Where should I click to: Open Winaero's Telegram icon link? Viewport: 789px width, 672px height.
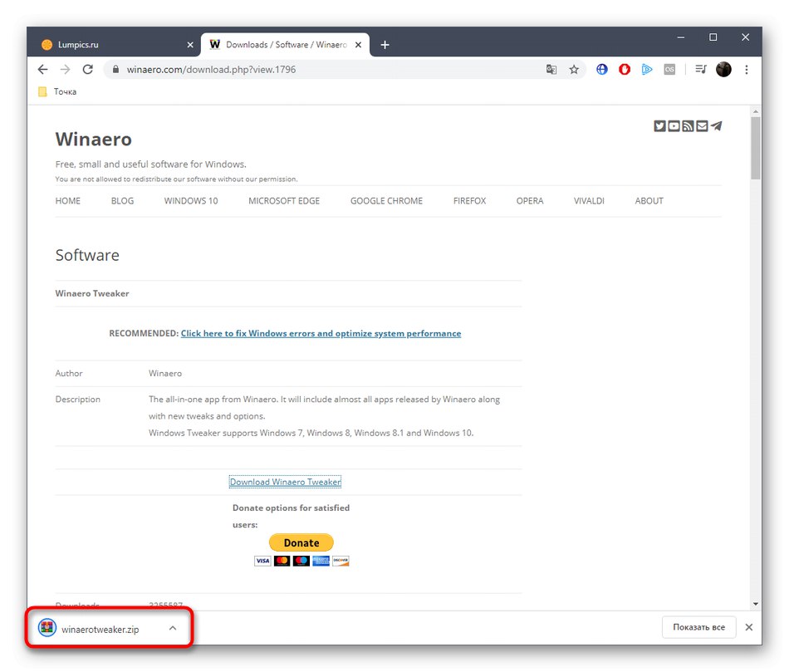point(716,125)
